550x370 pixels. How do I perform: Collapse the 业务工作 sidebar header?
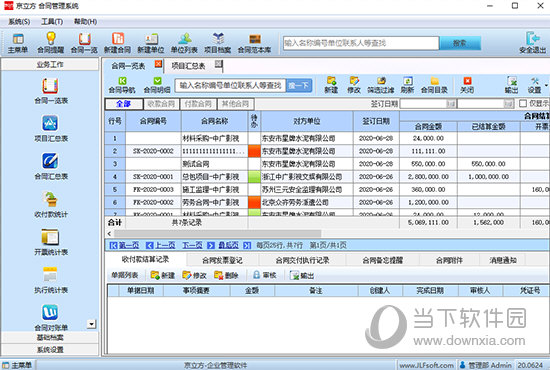pyautogui.click(x=50, y=65)
